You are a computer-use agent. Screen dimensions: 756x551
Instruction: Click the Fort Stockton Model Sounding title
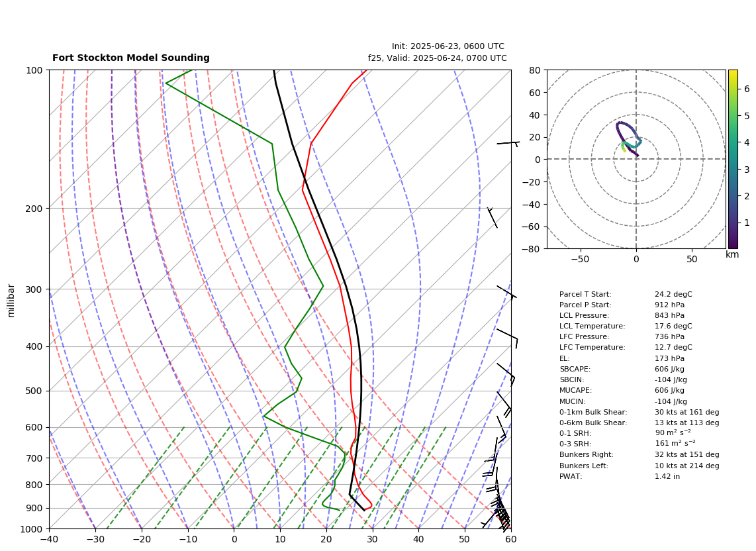[130, 58]
